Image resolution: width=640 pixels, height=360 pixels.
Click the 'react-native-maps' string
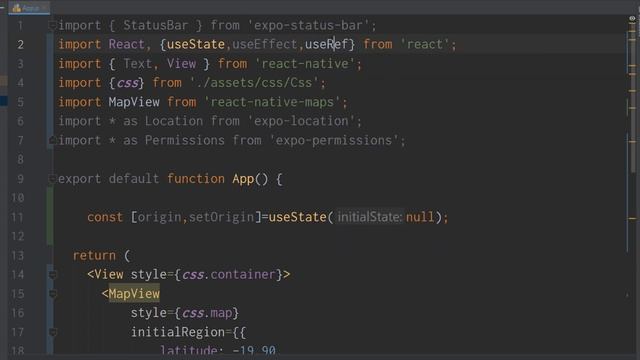tap(272, 102)
